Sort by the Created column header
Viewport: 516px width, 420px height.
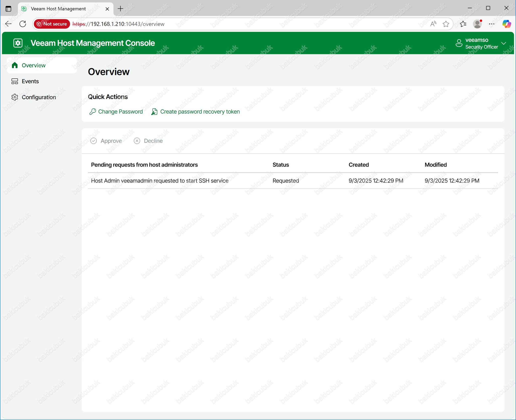[359, 165]
